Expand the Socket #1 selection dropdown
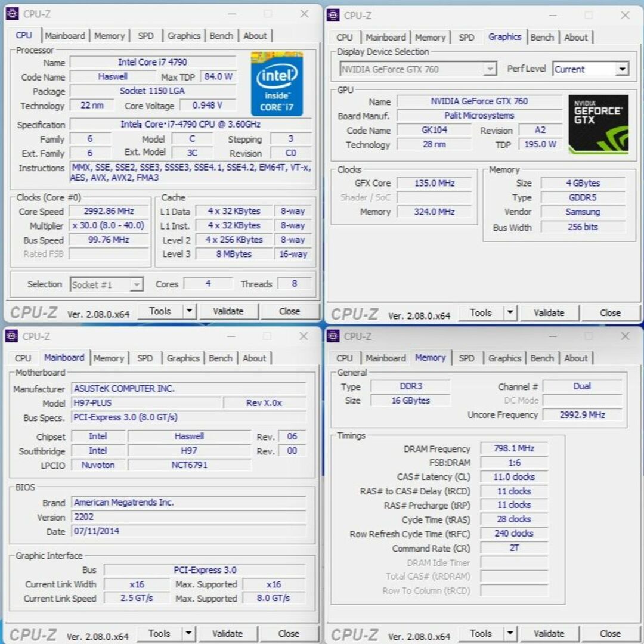The image size is (644, 644). (x=137, y=284)
